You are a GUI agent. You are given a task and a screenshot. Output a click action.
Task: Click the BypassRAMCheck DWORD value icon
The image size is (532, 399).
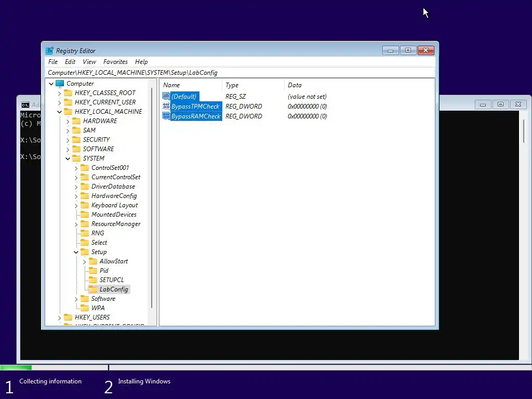(x=166, y=116)
